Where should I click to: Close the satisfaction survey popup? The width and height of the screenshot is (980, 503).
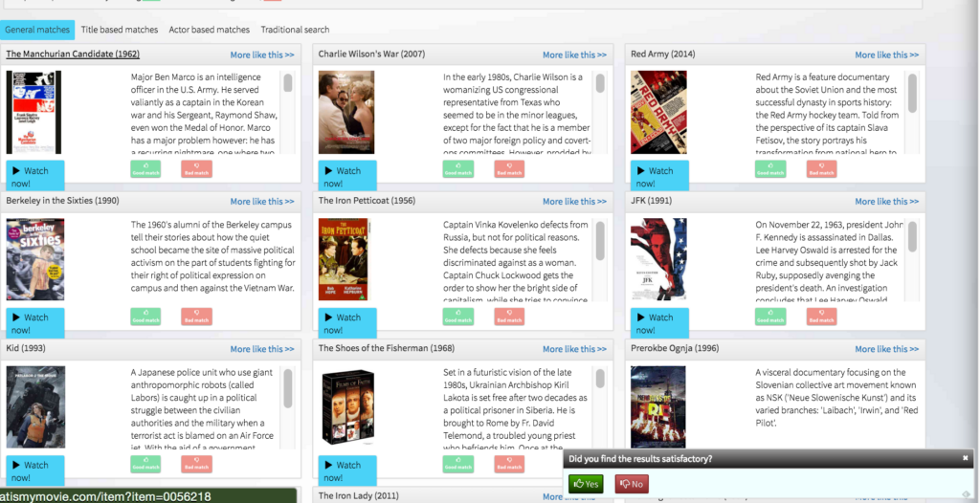(965, 459)
